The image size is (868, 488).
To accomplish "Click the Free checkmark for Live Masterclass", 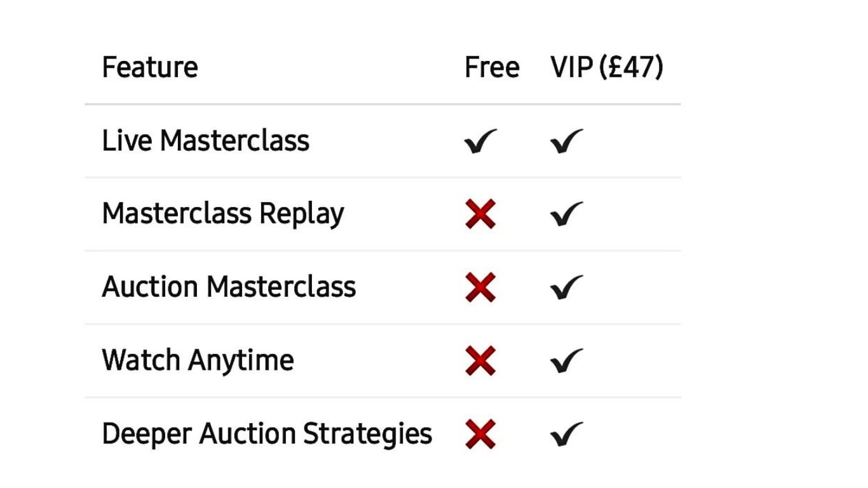I will click(480, 141).
